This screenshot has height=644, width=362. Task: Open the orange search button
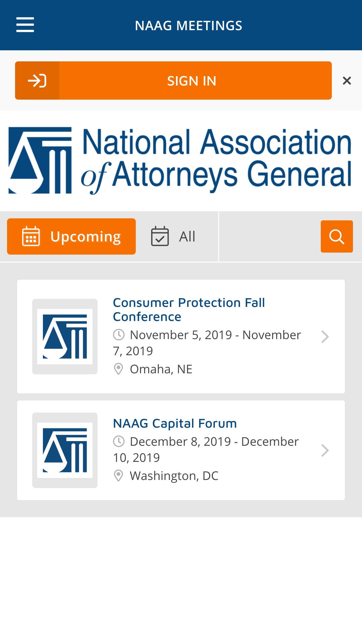pyautogui.click(x=337, y=236)
